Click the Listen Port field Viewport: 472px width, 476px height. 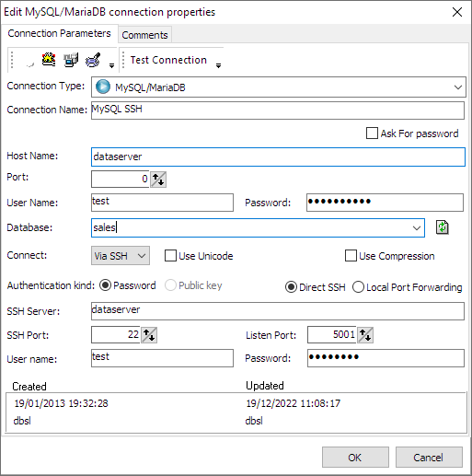(332, 334)
